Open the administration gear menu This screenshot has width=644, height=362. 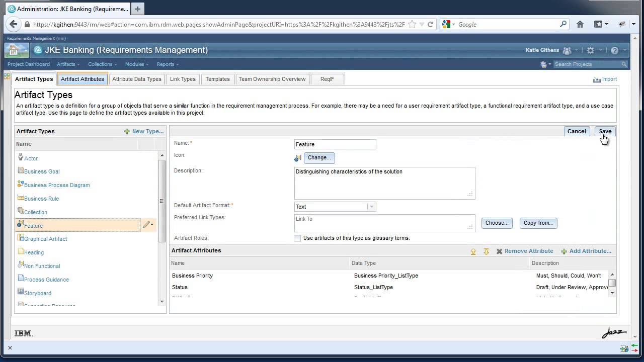[x=591, y=50]
